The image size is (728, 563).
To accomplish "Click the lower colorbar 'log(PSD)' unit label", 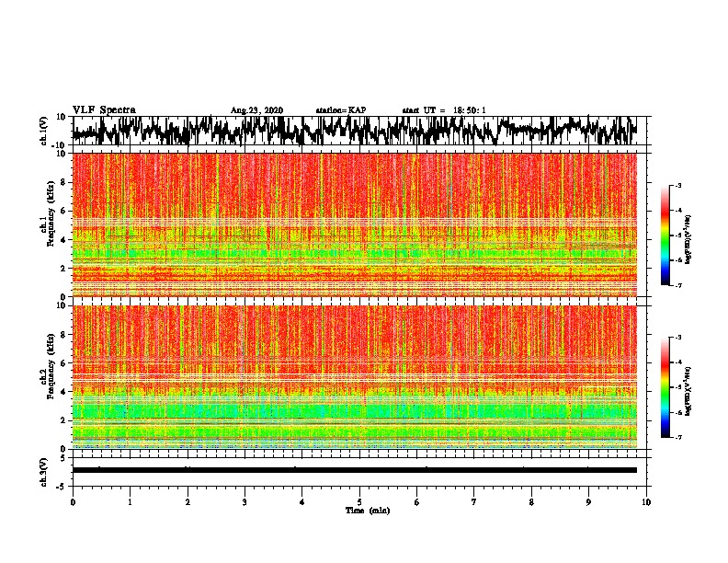I will pyautogui.click(x=688, y=391).
